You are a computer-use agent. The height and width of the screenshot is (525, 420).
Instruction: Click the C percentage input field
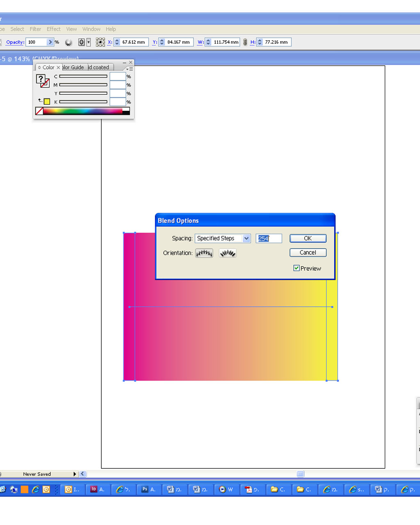(118, 76)
